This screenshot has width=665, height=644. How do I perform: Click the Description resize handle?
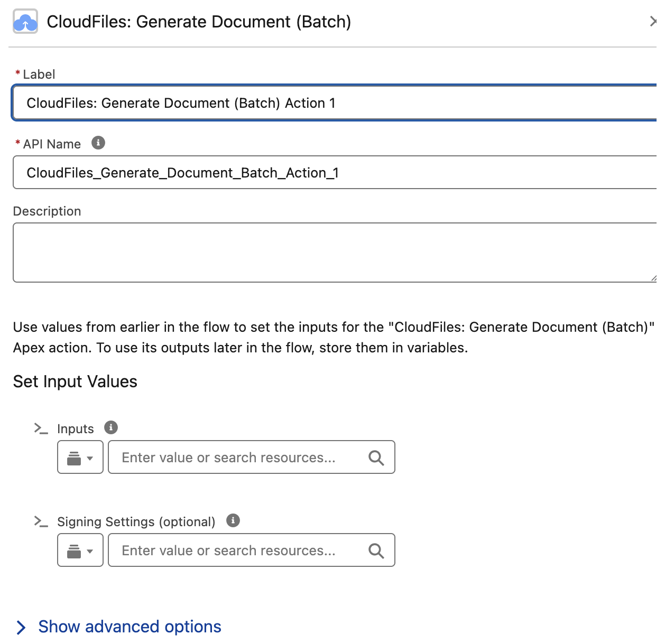653,278
